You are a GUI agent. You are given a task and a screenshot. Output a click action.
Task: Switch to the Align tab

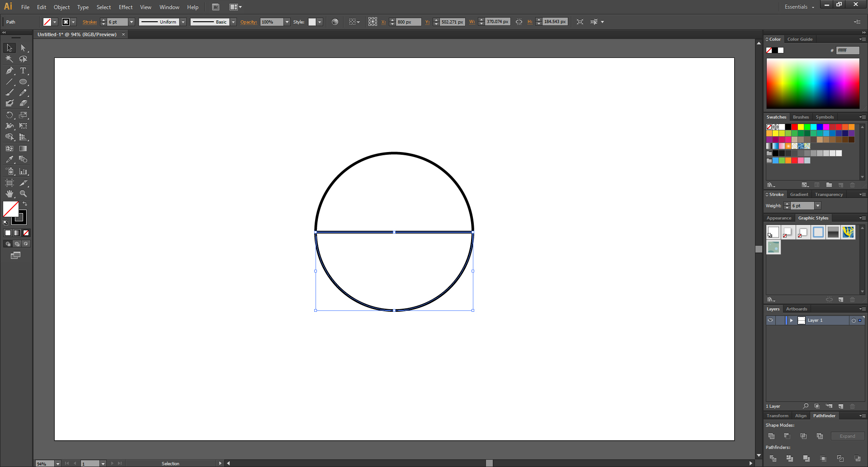pos(801,416)
